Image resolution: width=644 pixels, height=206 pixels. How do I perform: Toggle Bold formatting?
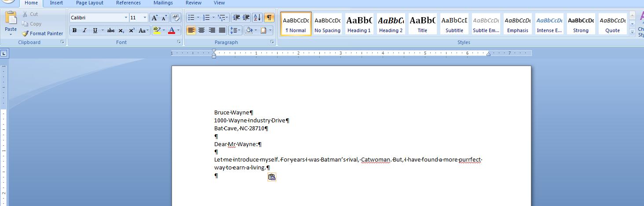(74, 30)
